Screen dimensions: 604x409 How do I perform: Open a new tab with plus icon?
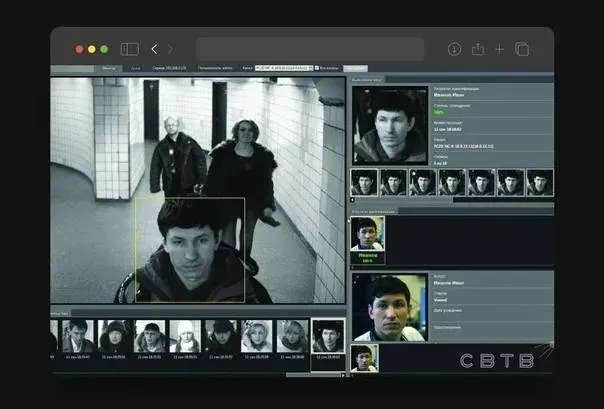pos(500,49)
